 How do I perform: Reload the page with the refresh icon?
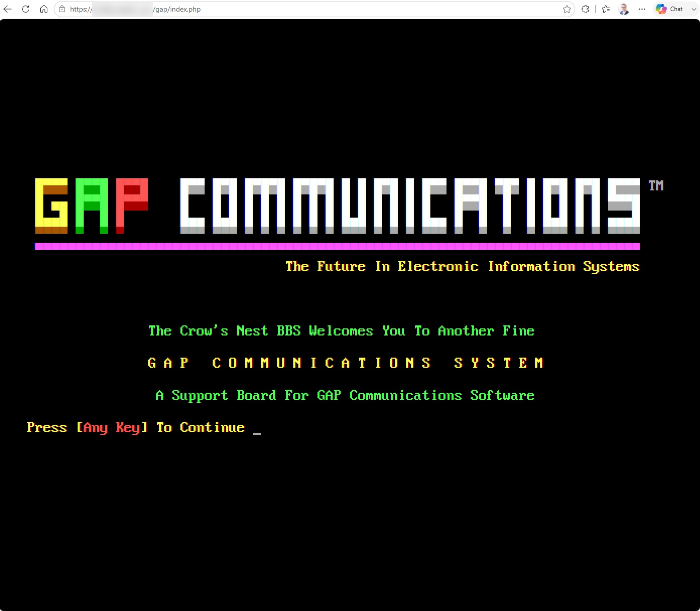(x=26, y=9)
